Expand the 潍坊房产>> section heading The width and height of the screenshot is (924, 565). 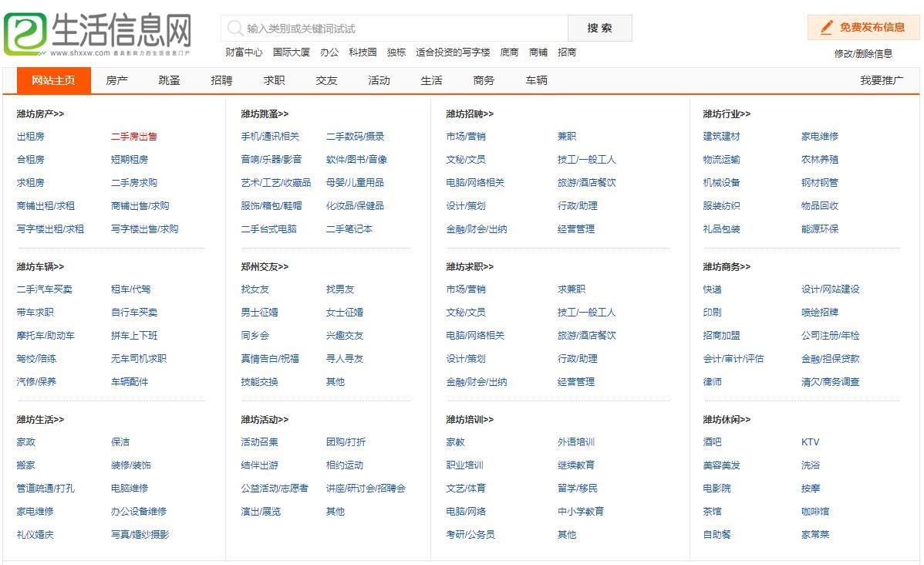[x=40, y=113]
